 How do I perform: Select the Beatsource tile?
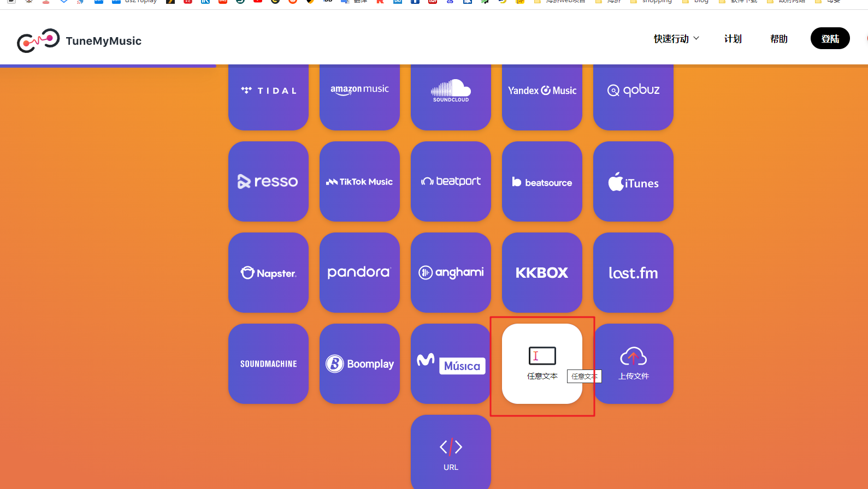542,181
